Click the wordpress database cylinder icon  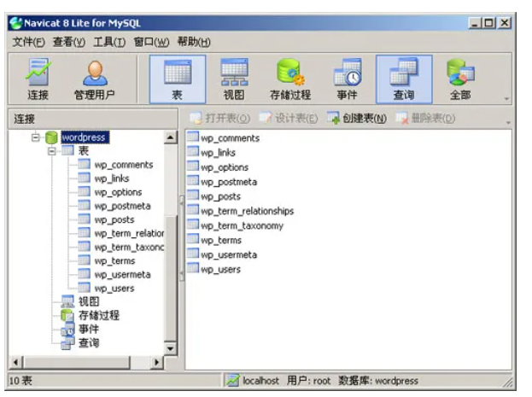coord(51,137)
